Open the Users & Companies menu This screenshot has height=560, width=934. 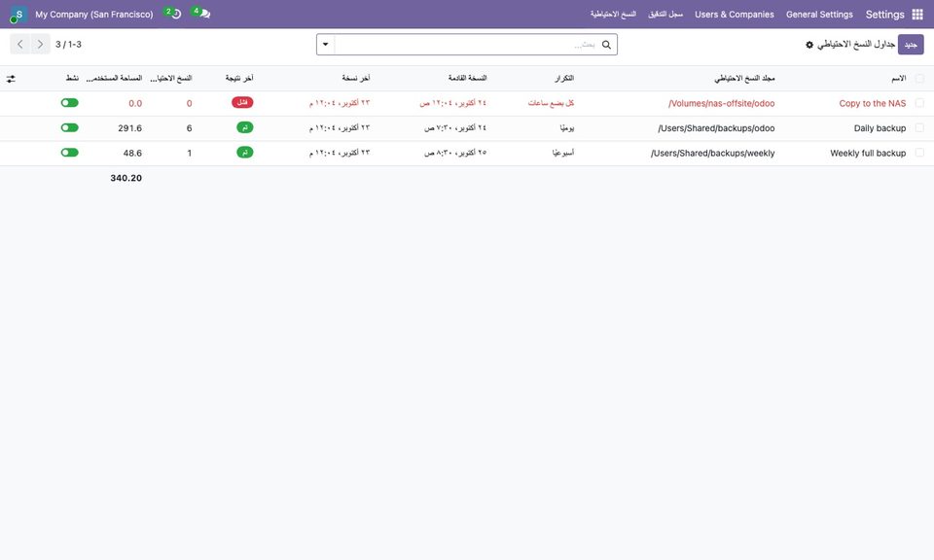point(734,15)
